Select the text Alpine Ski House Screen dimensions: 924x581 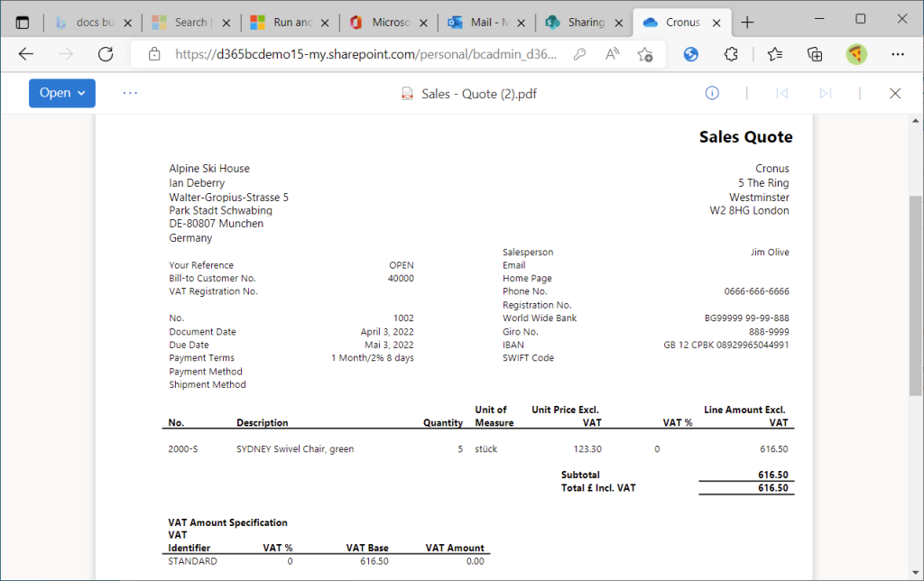coord(209,169)
